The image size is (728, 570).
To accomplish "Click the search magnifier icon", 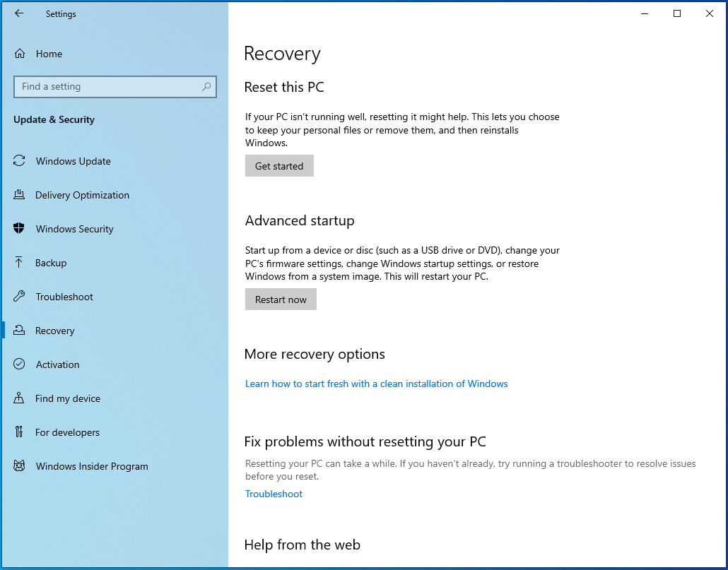I will click(206, 87).
